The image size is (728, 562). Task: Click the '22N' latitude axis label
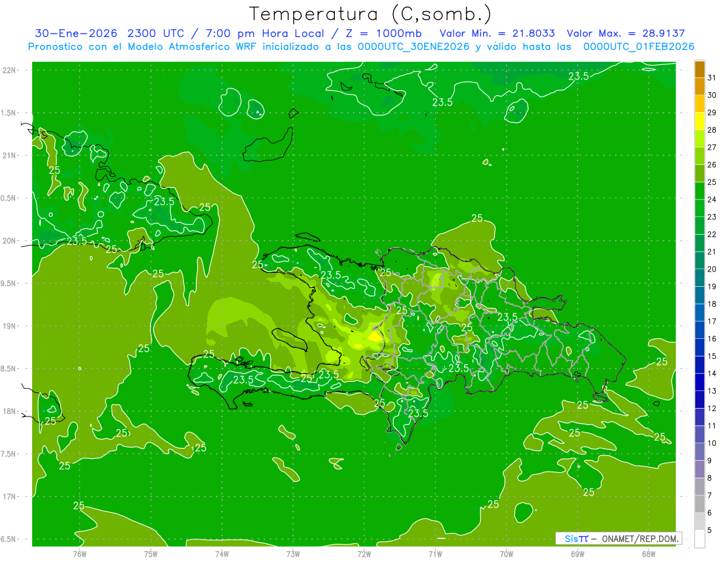(x=10, y=70)
